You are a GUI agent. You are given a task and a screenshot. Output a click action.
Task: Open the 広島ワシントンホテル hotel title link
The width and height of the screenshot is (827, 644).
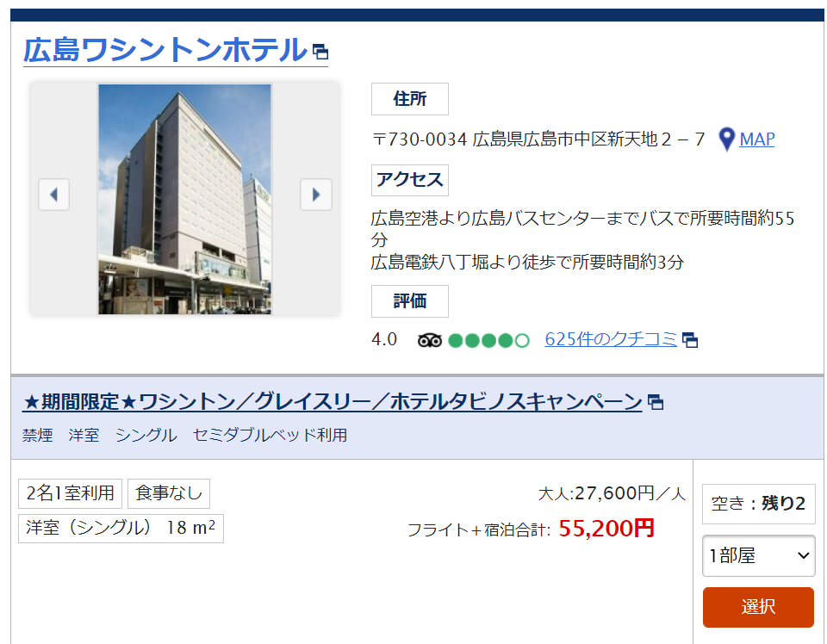[165, 51]
